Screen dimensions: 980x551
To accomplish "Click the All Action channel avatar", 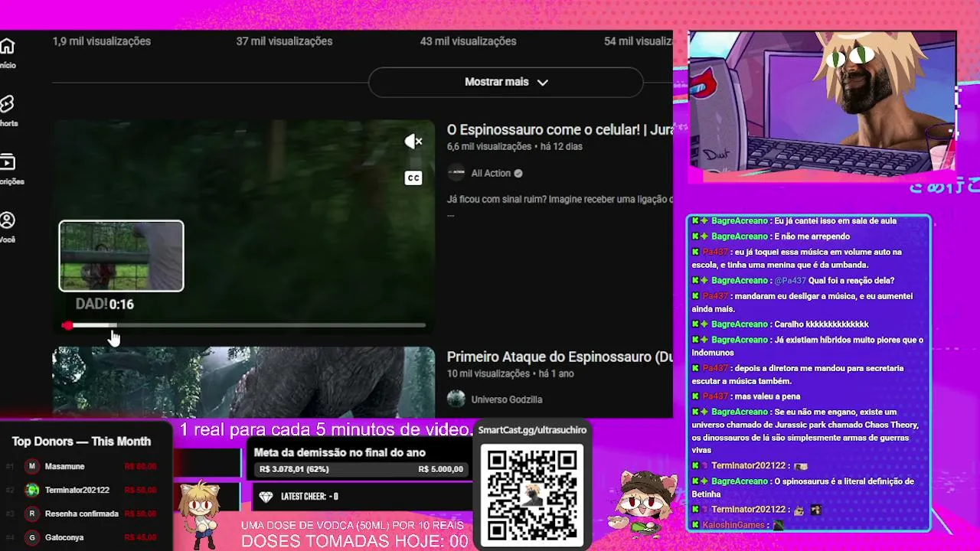I will click(x=456, y=173).
